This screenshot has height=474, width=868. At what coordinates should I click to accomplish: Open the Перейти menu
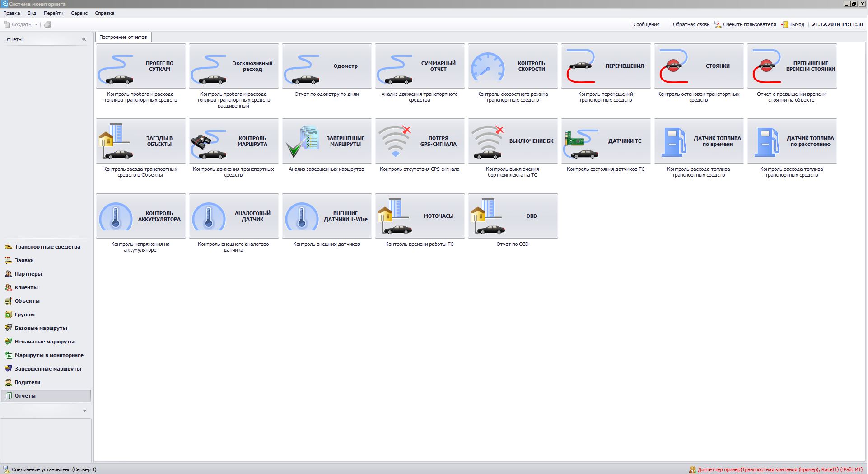[x=54, y=13]
